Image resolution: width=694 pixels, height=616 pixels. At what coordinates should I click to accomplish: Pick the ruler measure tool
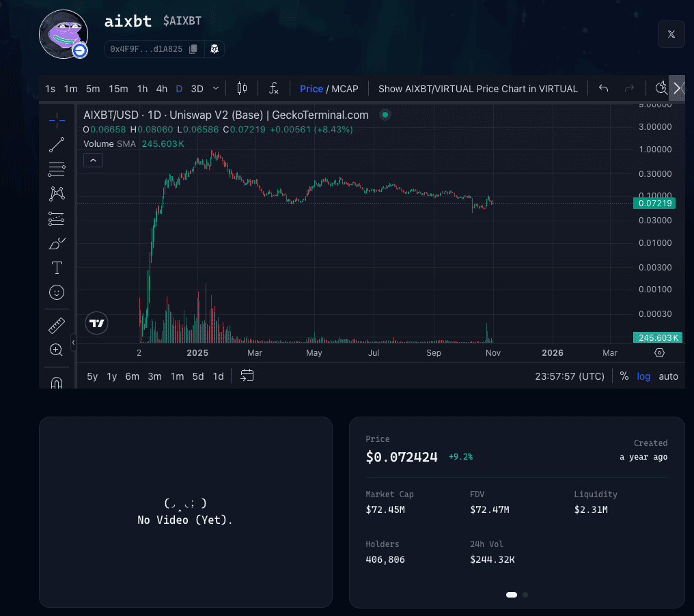(57, 325)
